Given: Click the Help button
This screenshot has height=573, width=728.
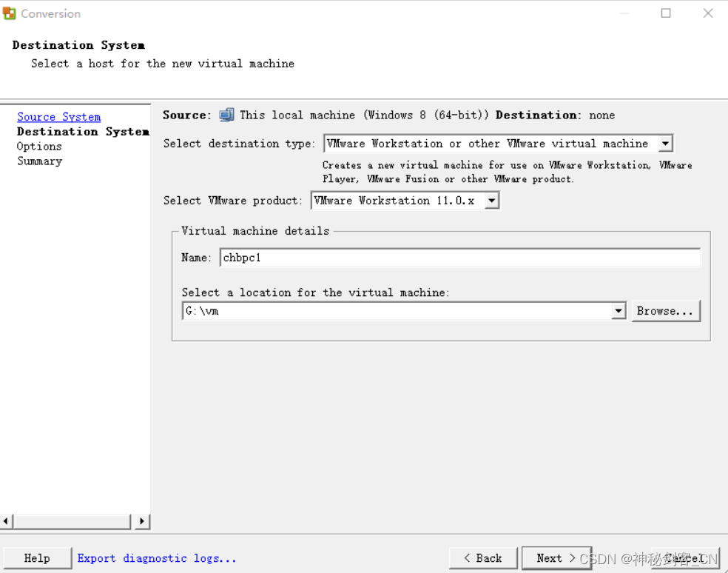Looking at the screenshot, I should pyautogui.click(x=37, y=558).
